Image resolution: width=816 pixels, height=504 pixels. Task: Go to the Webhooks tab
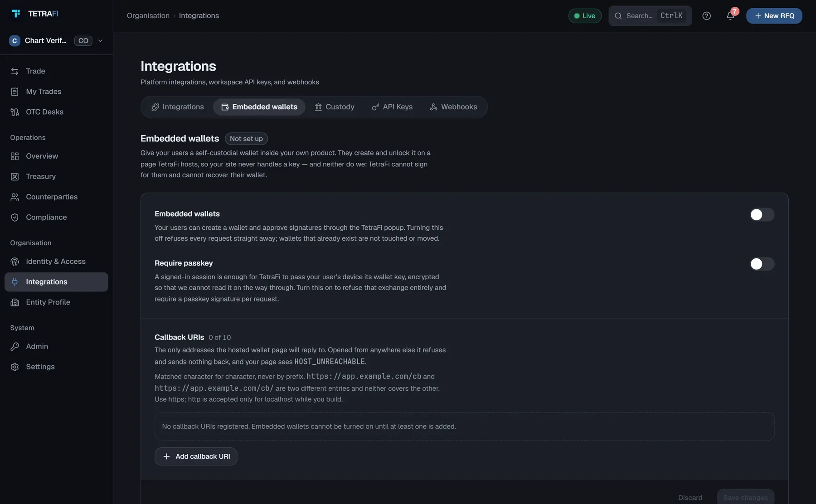(453, 107)
